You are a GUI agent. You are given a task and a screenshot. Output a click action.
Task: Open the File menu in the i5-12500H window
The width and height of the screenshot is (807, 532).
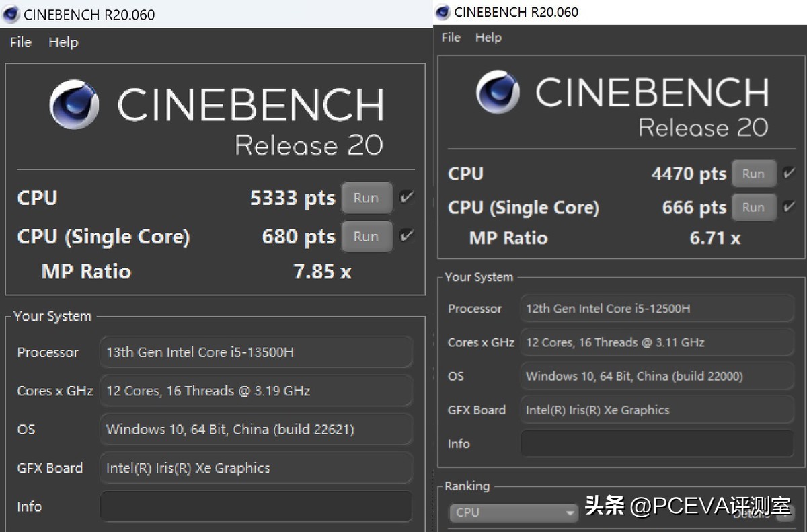[x=451, y=38]
